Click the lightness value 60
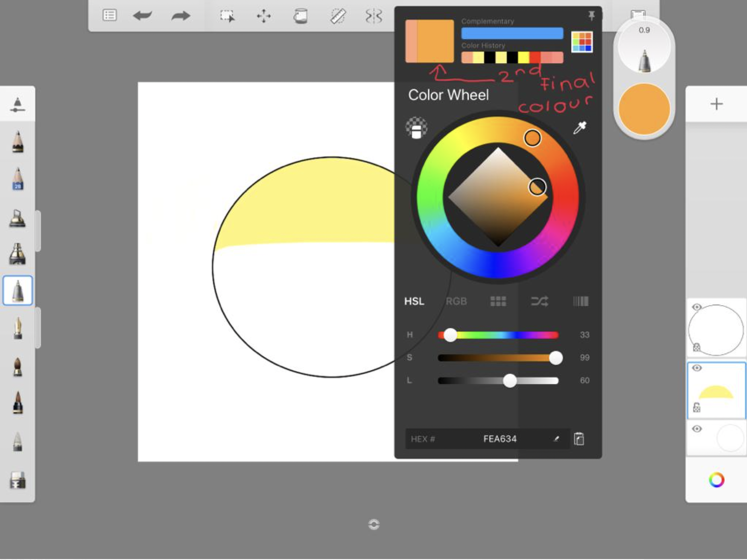 (584, 380)
